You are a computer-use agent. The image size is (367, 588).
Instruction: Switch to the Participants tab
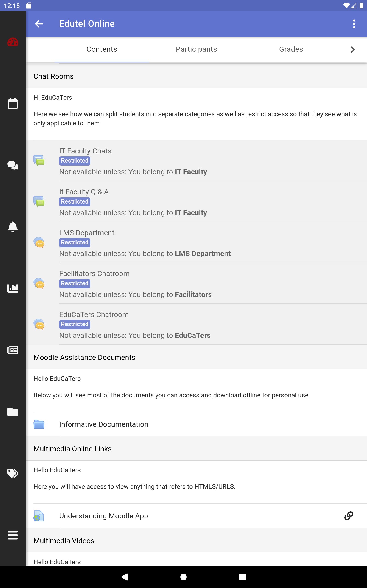(x=196, y=49)
